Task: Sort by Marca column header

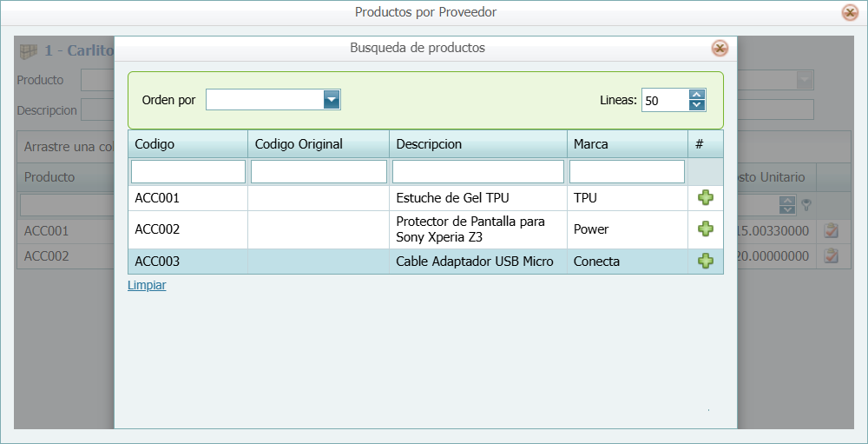Action: click(x=627, y=144)
